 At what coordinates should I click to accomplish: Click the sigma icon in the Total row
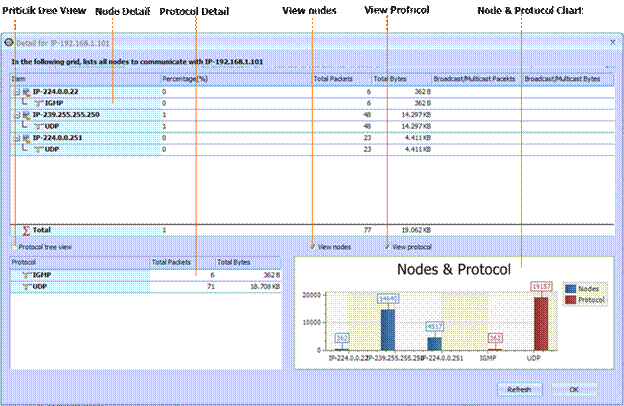pyautogui.click(x=26, y=230)
